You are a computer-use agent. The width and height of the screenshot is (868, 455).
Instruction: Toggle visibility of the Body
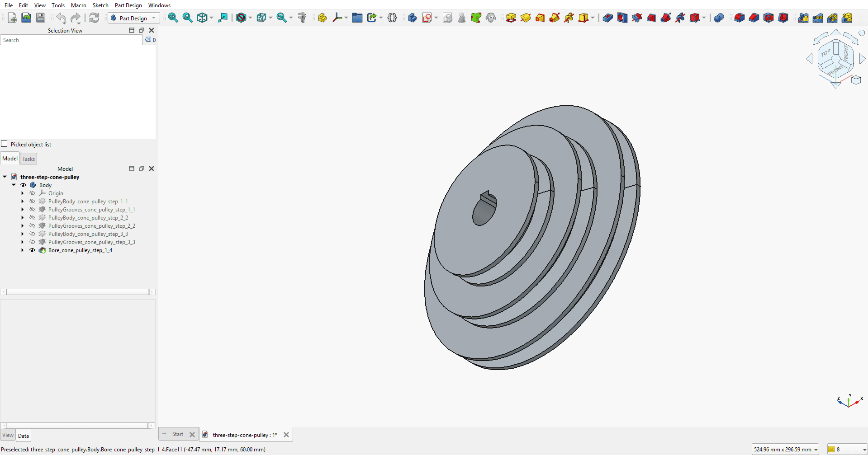(23, 185)
